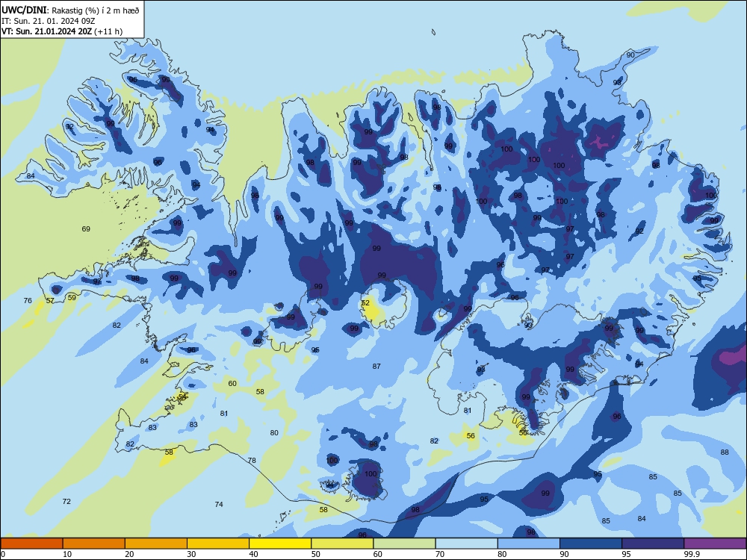The image size is (747, 560).
Task: Select the '52' value in the yellow patch
Action: pos(365,303)
